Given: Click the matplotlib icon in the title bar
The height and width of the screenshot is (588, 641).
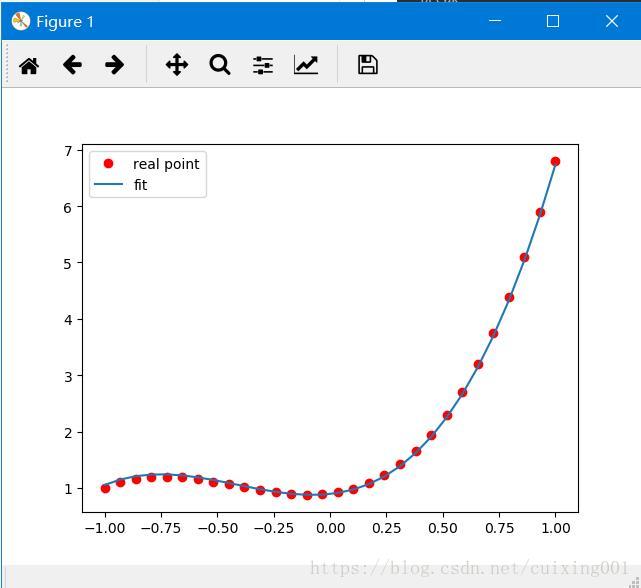Looking at the screenshot, I should point(21,21).
